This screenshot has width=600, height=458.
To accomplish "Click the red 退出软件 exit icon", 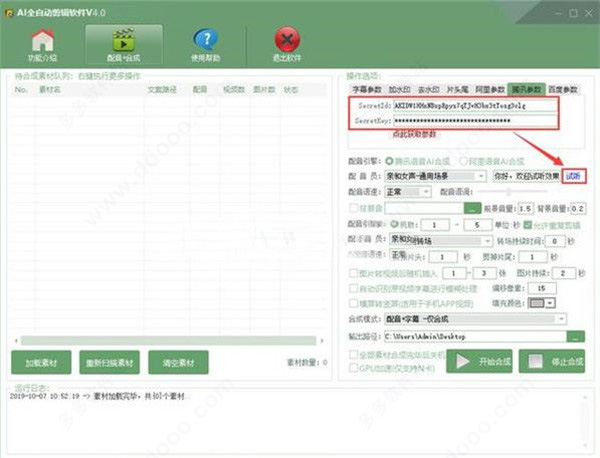I will tap(287, 39).
